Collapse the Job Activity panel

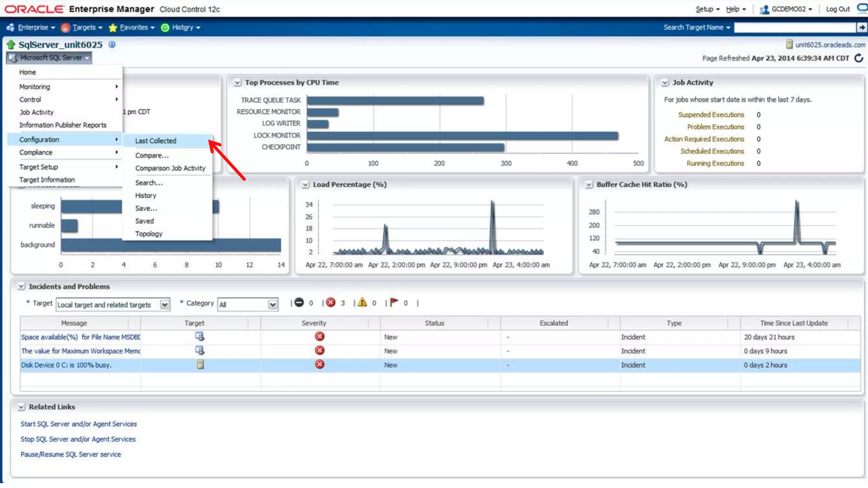665,83
